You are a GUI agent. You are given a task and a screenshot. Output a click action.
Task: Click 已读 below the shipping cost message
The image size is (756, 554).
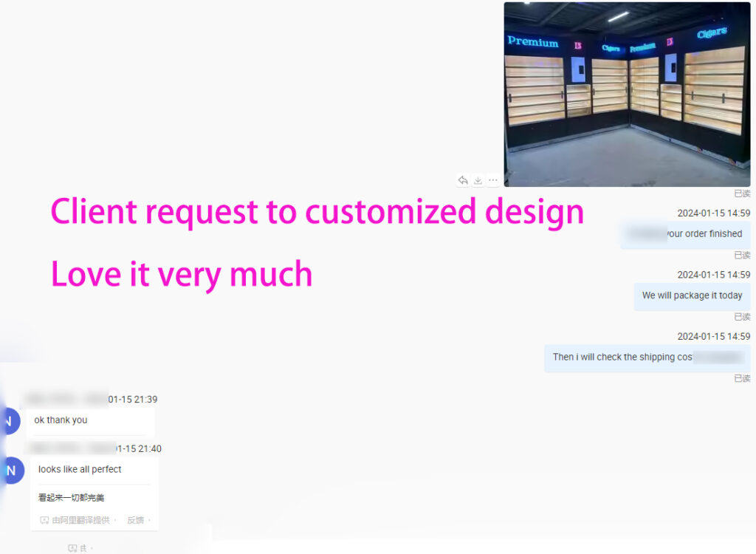(x=742, y=378)
